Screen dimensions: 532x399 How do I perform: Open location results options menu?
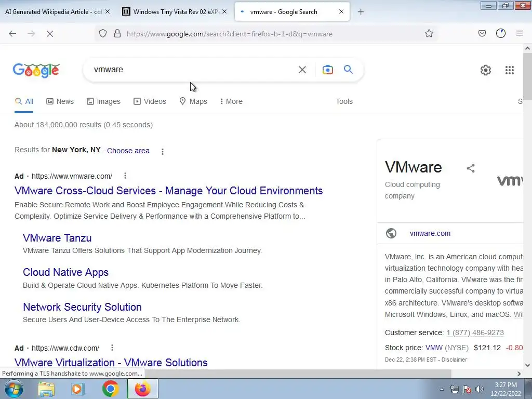(x=163, y=152)
